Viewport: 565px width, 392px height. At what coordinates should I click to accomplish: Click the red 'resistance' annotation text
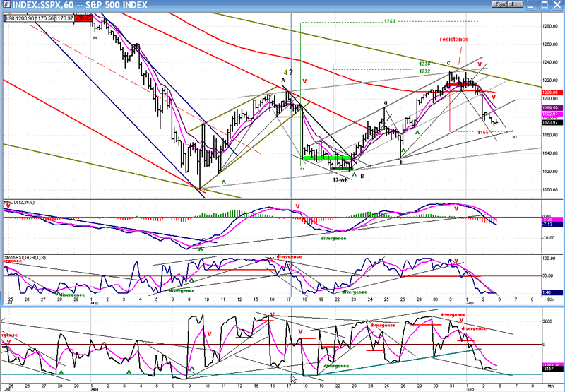[x=453, y=40]
